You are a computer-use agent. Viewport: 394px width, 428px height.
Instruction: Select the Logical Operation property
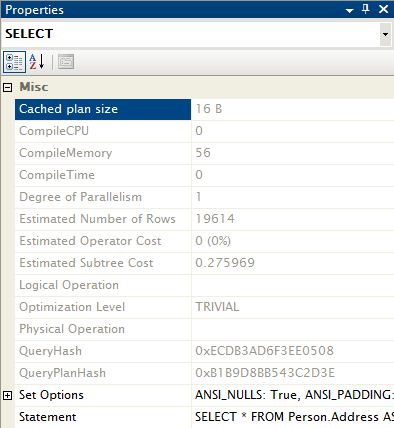tap(103, 285)
